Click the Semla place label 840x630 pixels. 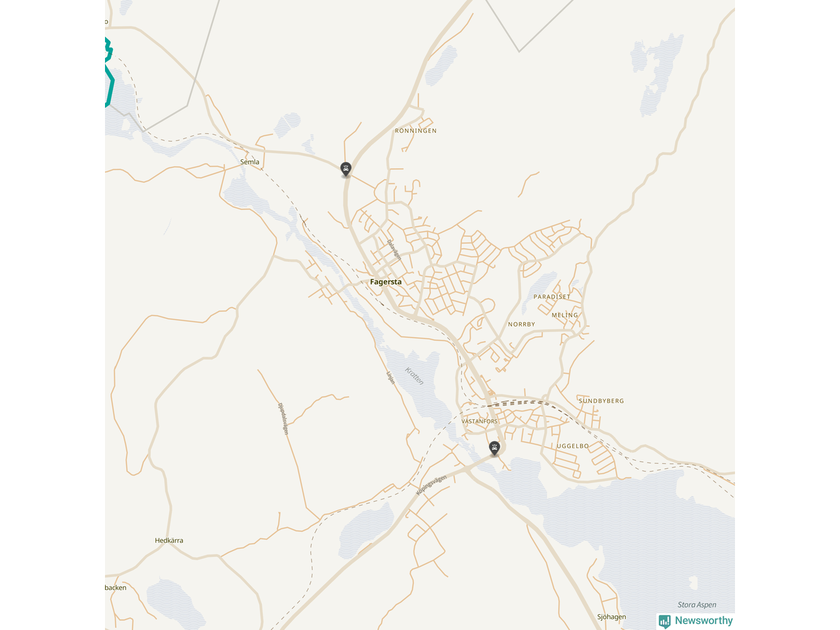click(249, 162)
